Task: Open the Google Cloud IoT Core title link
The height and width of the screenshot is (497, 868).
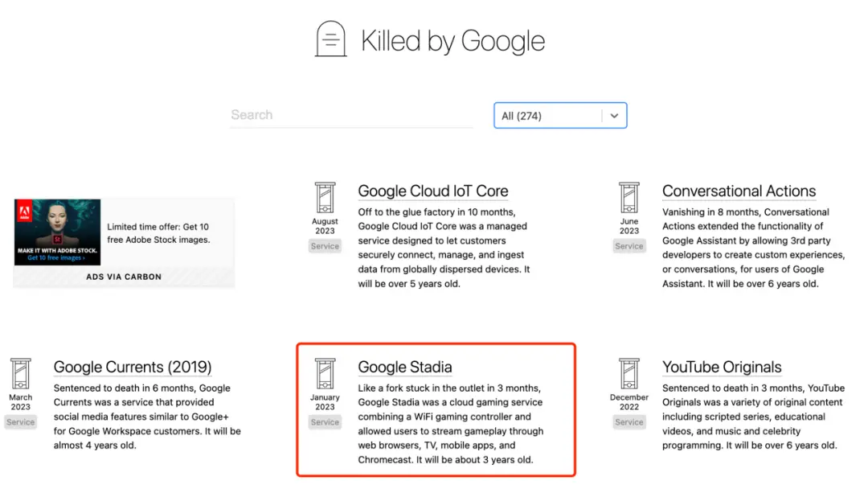Action: (433, 191)
